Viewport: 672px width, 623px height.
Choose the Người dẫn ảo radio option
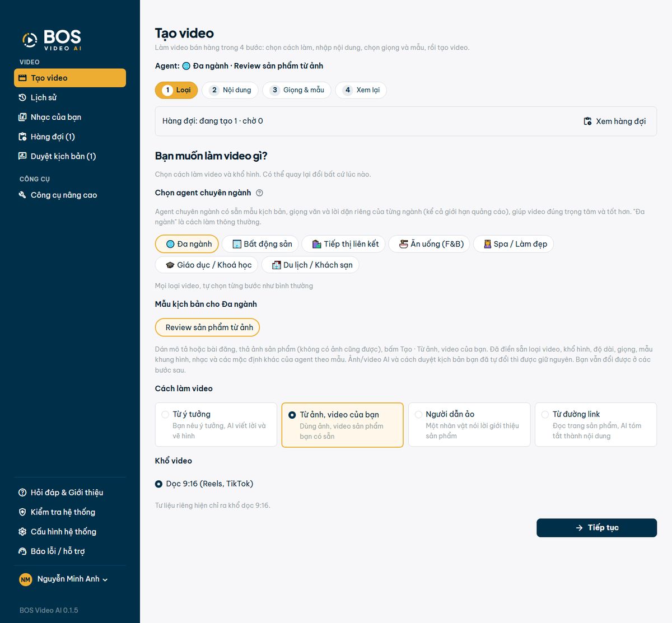pos(418,415)
